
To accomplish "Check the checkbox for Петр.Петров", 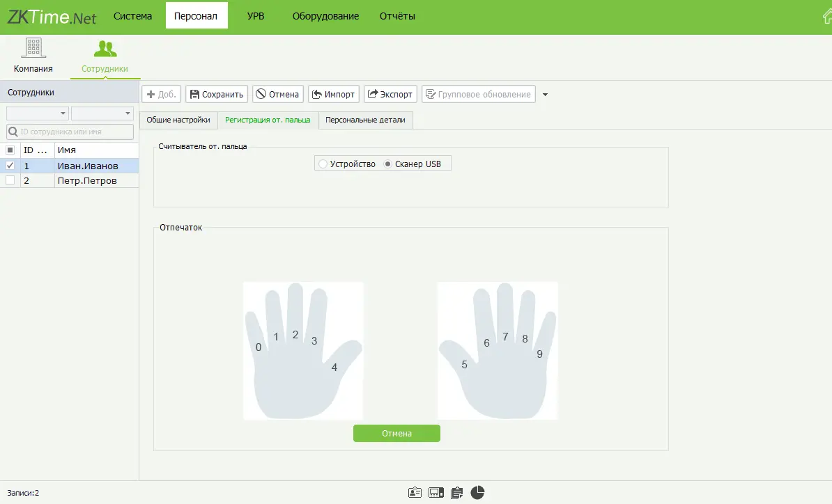I will pos(10,180).
